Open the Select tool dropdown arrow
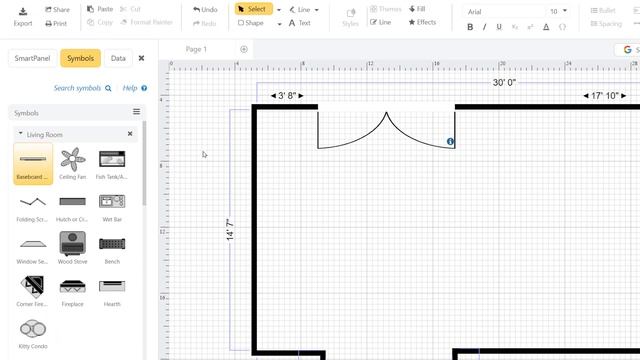640x360 pixels. point(279,10)
